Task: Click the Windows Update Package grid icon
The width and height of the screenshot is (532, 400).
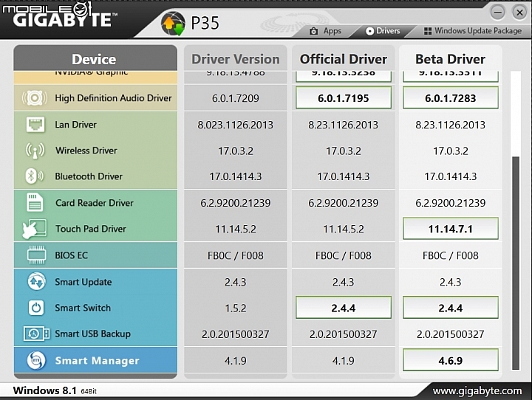Action: tap(428, 31)
